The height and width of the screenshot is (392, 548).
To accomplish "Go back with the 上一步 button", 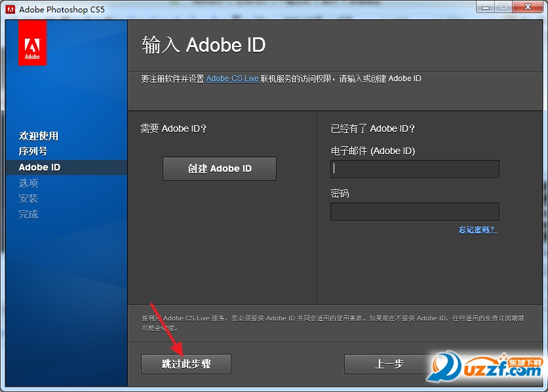I will [389, 364].
